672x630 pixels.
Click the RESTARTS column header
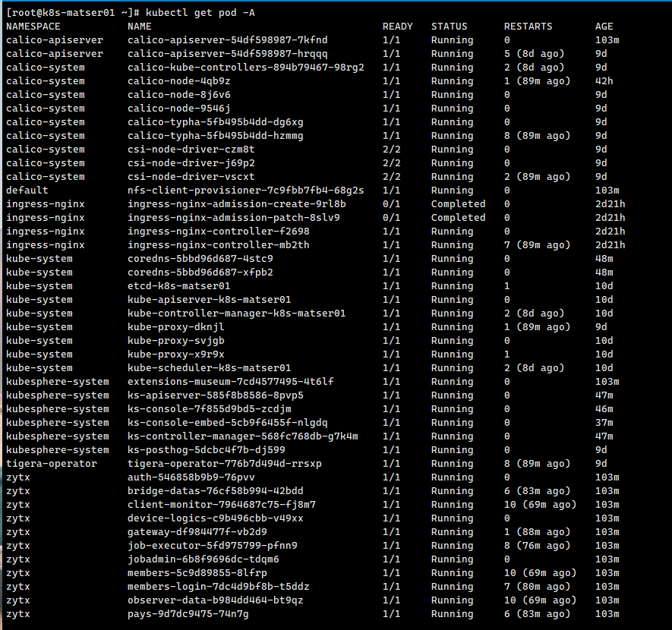[528, 26]
